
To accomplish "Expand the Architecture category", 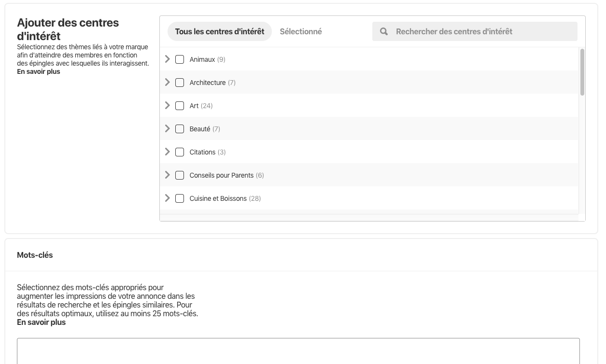I will tap(168, 82).
